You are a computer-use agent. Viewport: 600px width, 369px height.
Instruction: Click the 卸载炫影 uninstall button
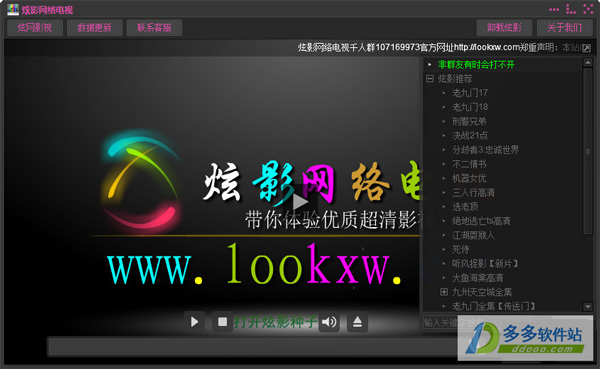504,28
